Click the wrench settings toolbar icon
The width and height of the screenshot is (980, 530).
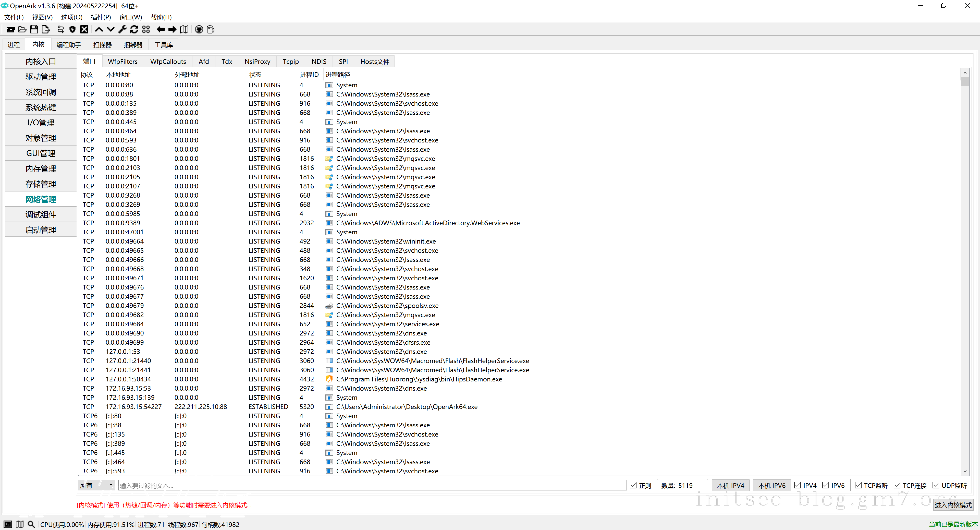point(122,29)
